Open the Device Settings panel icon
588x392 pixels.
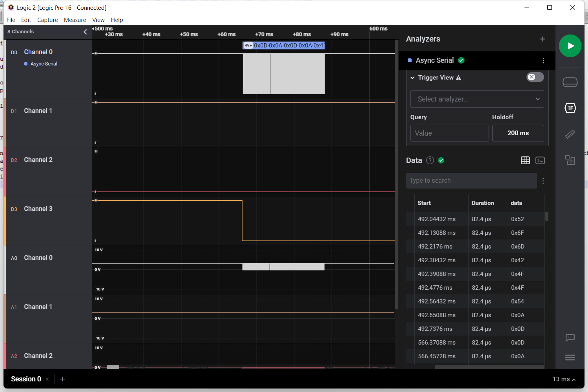click(x=570, y=82)
